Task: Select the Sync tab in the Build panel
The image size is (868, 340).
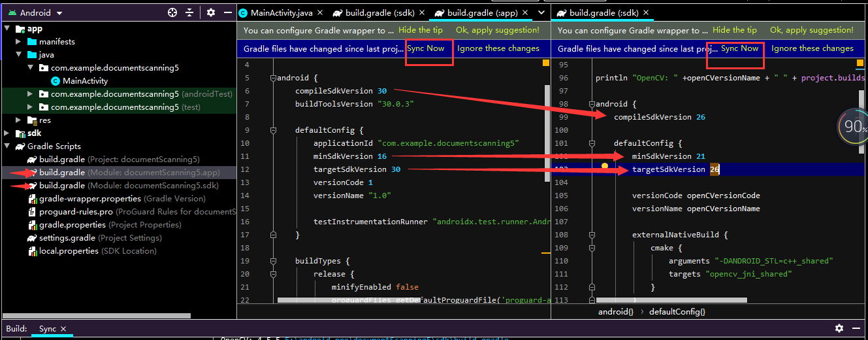Action: click(x=48, y=329)
